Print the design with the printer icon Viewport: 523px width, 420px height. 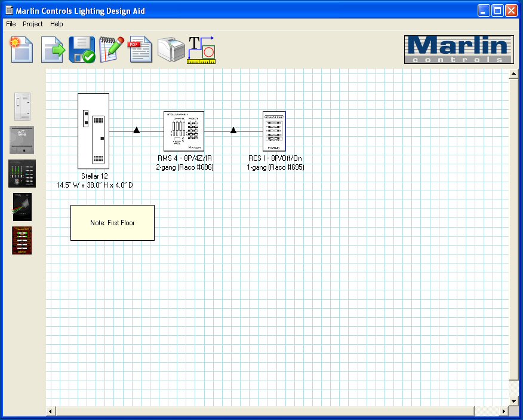pyautogui.click(x=171, y=50)
